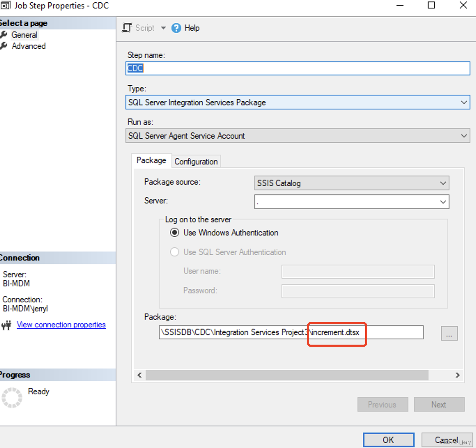The height and width of the screenshot is (448, 476).
Task: Click the blue Help question icon
Action: coord(176,28)
